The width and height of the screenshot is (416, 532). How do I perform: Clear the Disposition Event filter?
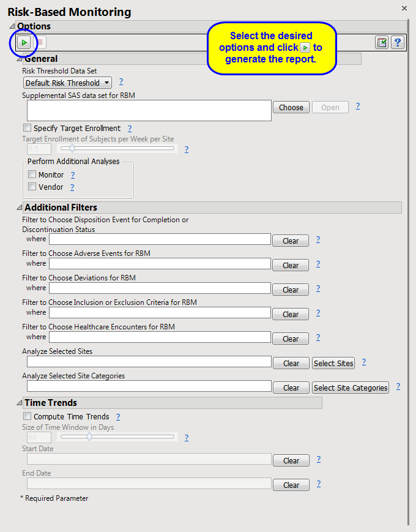coord(291,241)
